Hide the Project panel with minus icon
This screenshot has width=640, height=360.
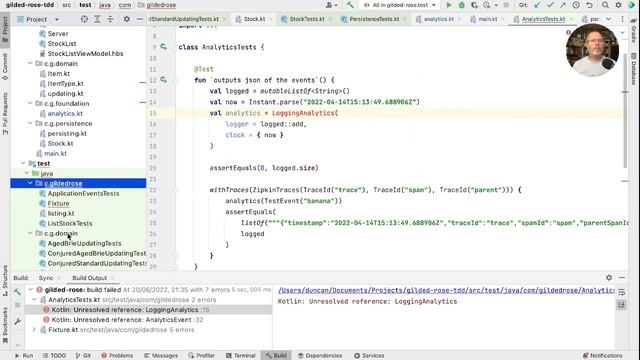[139, 19]
